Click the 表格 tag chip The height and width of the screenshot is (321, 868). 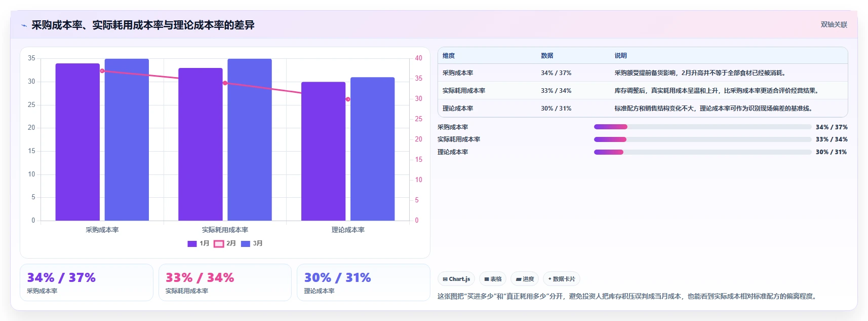tap(493, 279)
